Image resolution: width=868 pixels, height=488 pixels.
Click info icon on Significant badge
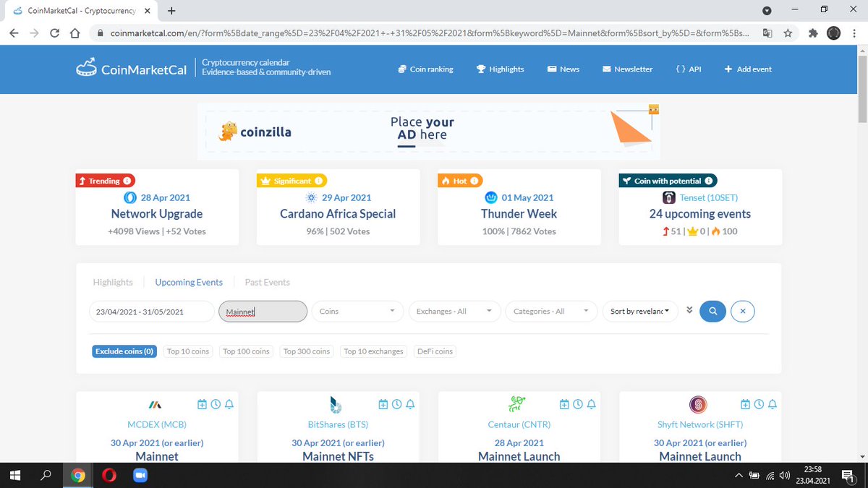point(319,181)
